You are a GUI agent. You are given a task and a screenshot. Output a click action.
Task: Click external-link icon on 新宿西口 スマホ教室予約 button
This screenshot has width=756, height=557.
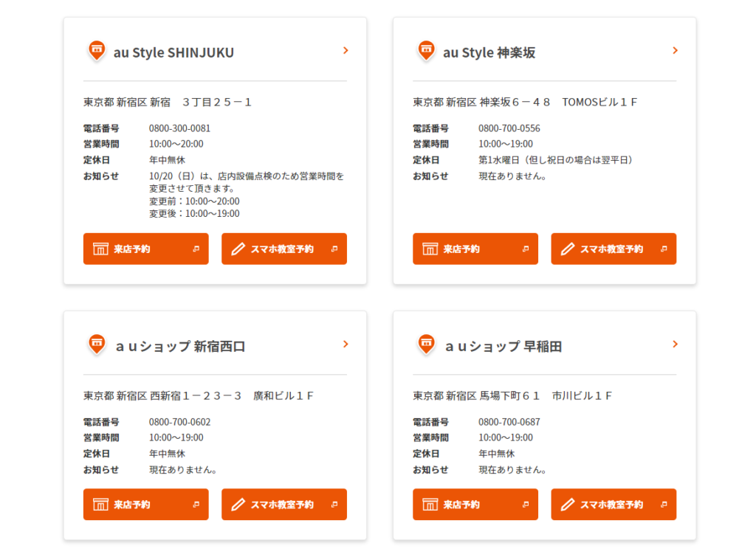pos(334,505)
